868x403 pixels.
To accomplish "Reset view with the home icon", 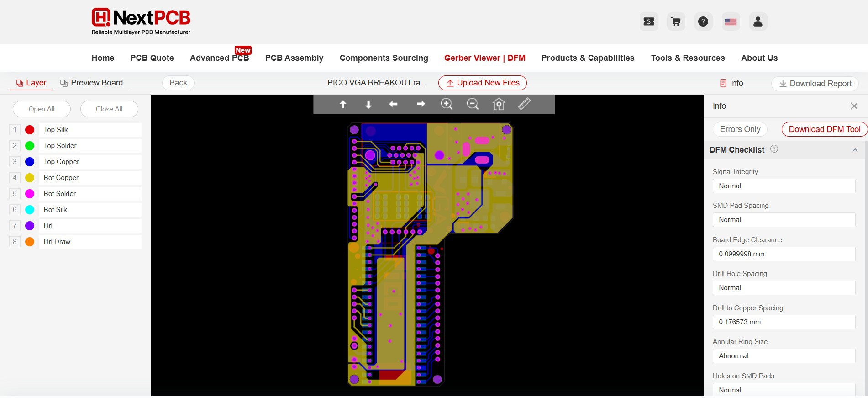I will (x=499, y=104).
